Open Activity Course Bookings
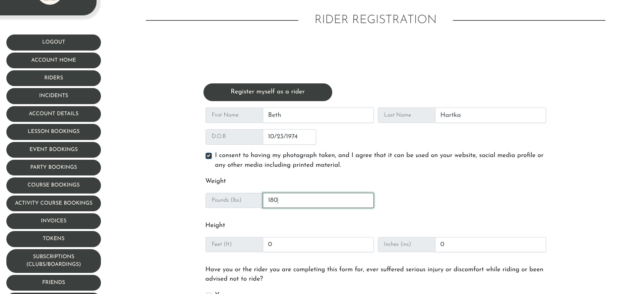Image resolution: width=644 pixels, height=294 pixels. [54, 203]
